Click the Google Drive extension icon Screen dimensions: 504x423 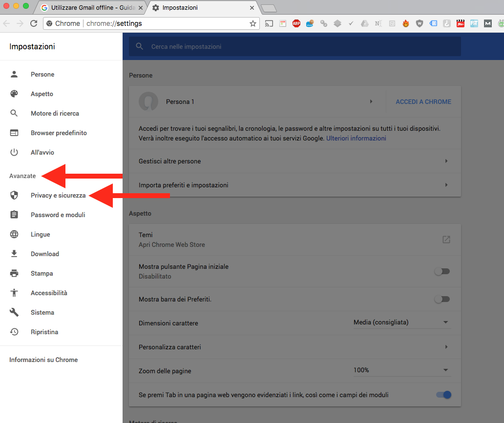click(x=364, y=23)
